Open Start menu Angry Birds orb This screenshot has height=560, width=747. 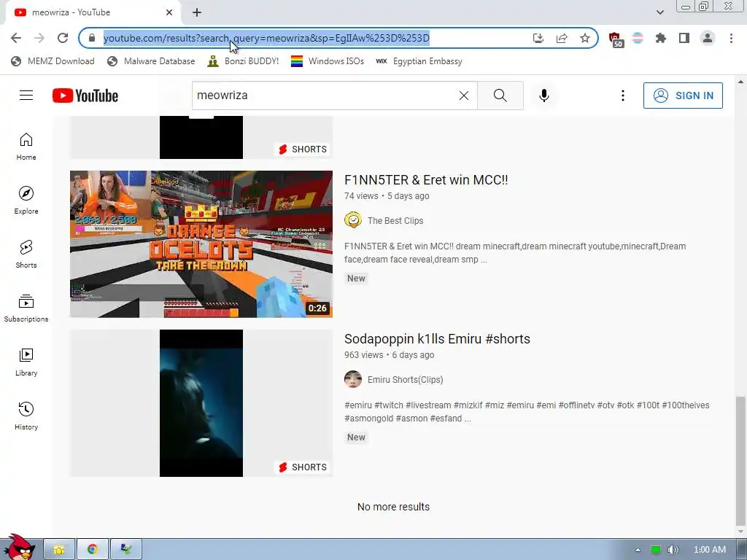click(x=19, y=548)
